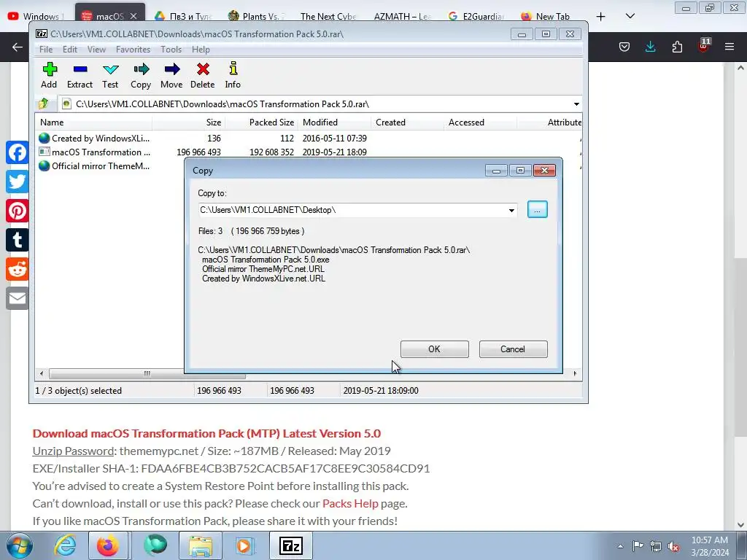Sort file list by Size column

(x=189, y=122)
